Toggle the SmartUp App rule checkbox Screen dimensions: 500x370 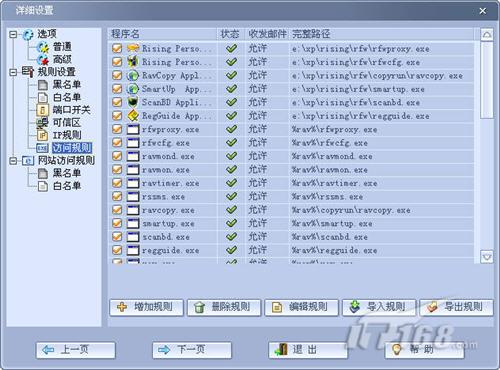[x=117, y=89]
